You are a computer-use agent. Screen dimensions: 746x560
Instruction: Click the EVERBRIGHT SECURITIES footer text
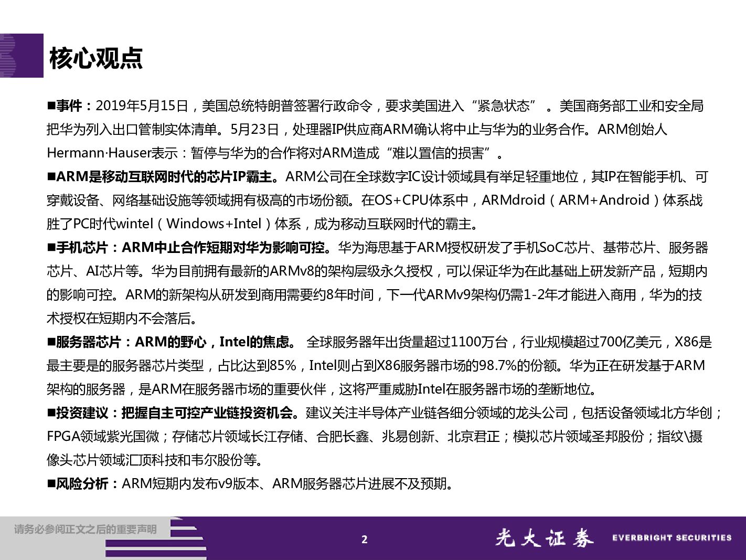(672, 538)
